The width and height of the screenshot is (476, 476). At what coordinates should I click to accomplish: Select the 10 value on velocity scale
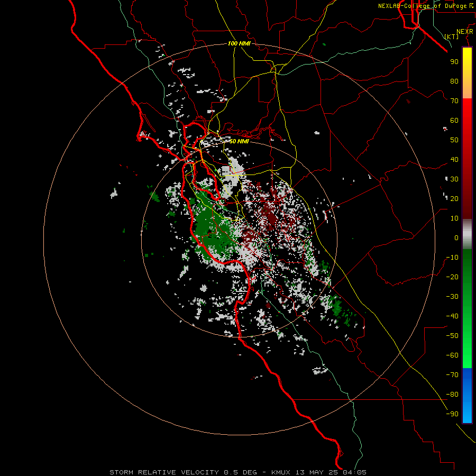point(454,218)
